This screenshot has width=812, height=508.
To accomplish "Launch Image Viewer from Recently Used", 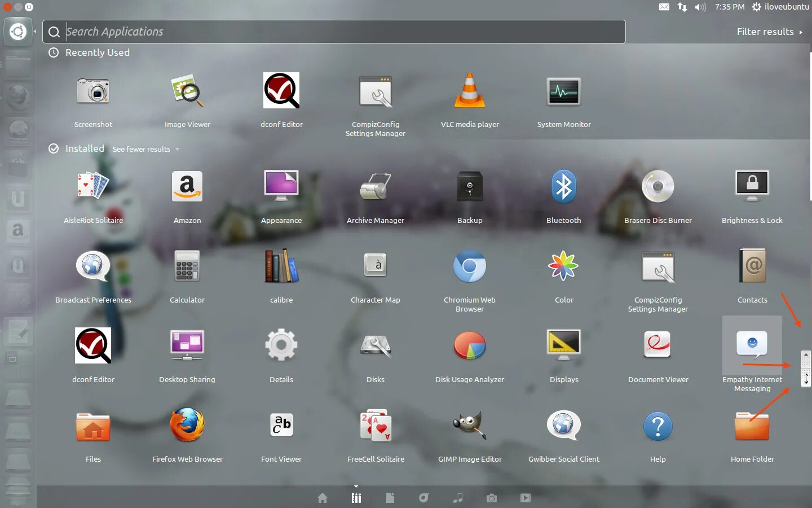I will [x=187, y=91].
